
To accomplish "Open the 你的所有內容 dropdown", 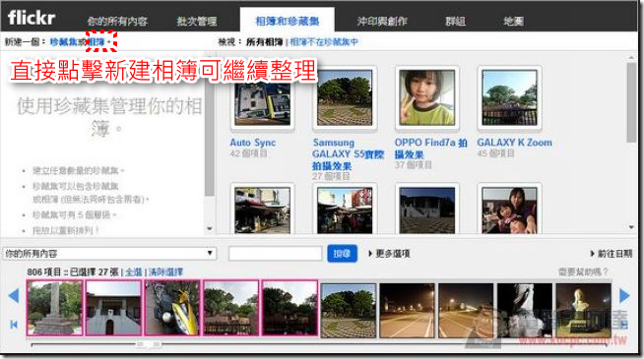I will (109, 254).
